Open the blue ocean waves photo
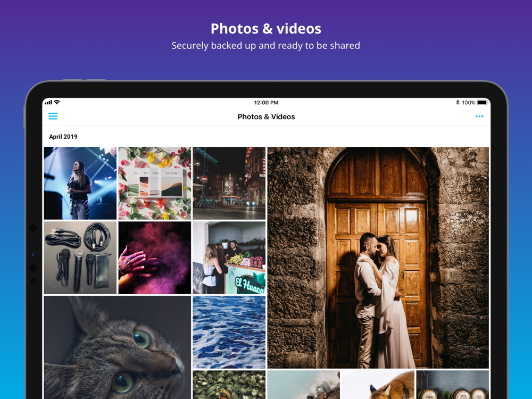 tap(229, 332)
